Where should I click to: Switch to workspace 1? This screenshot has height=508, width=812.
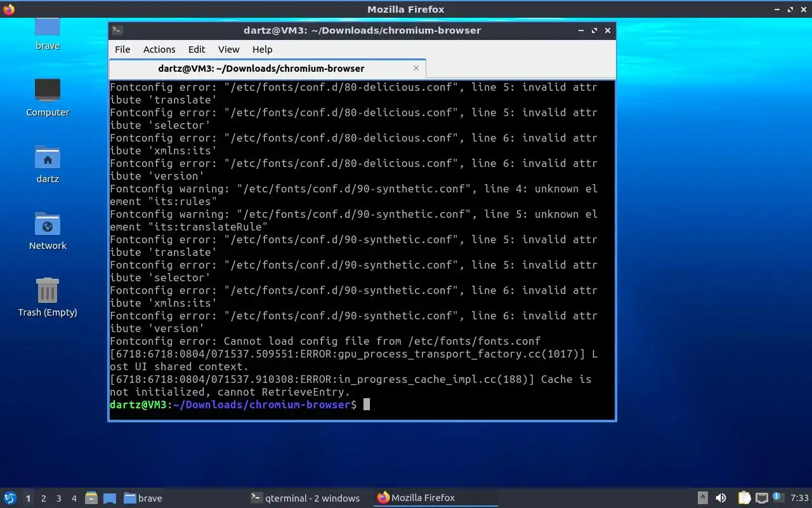tap(28, 498)
